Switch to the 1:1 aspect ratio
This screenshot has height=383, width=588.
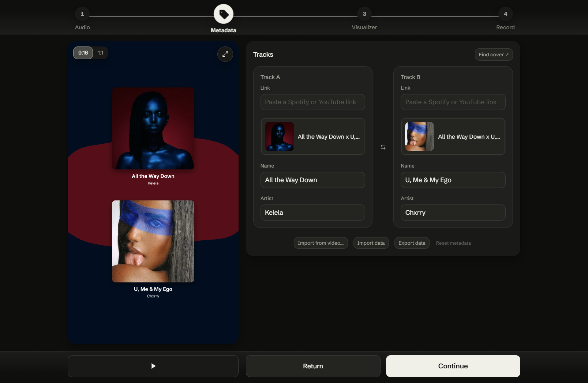tap(101, 53)
